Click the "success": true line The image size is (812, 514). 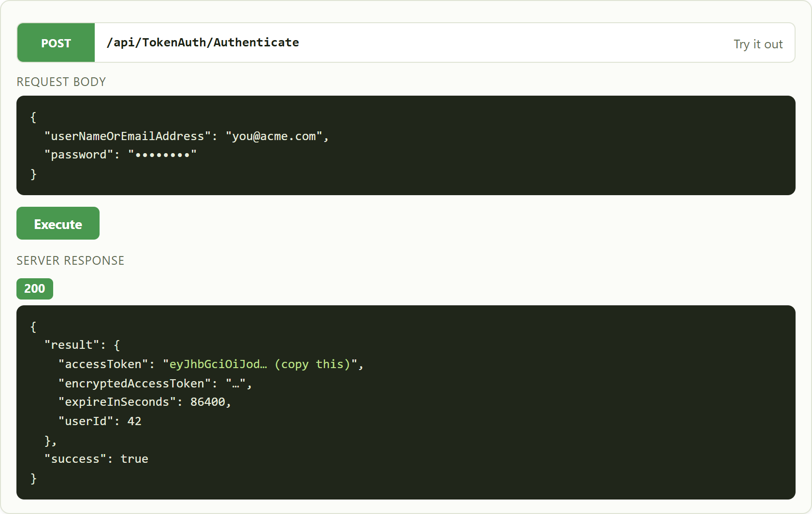[x=96, y=459]
